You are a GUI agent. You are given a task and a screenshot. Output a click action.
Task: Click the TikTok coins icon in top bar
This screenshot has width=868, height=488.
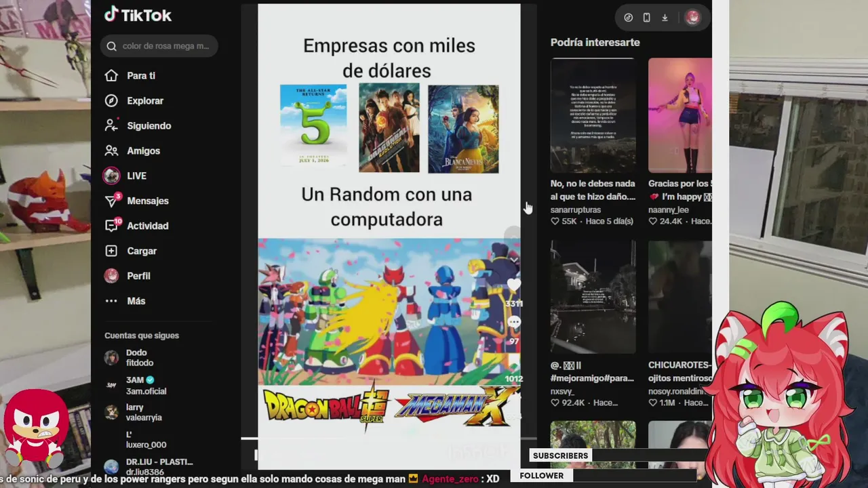tap(629, 18)
